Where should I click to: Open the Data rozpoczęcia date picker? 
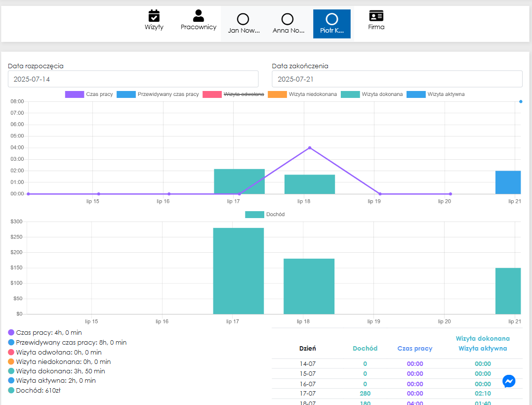[133, 79]
